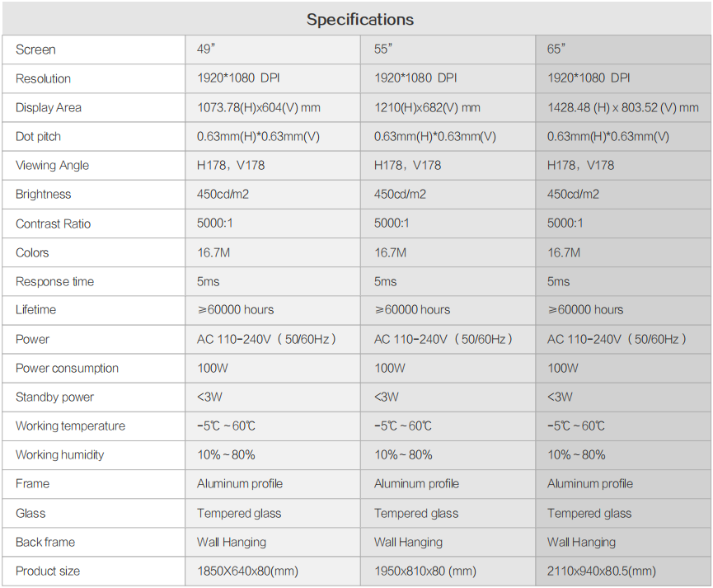Click the Standby power row label

pyautogui.click(x=54, y=397)
